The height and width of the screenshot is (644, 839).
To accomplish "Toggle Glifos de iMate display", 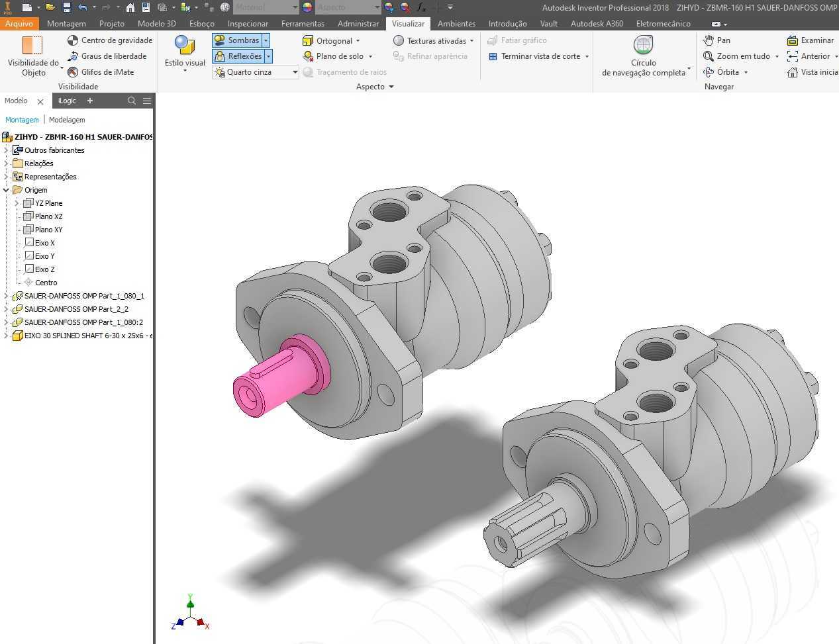I will coord(101,72).
